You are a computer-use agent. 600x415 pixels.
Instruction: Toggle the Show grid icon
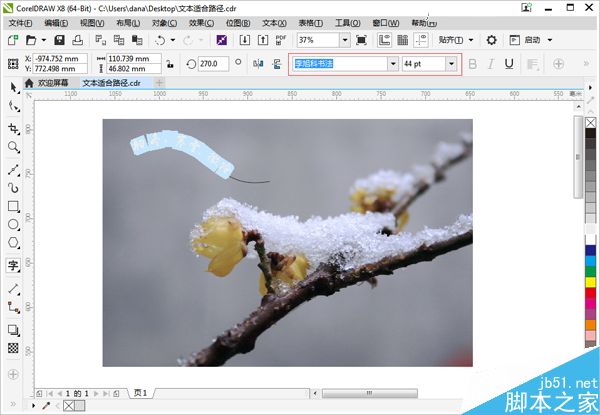[x=403, y=40]
